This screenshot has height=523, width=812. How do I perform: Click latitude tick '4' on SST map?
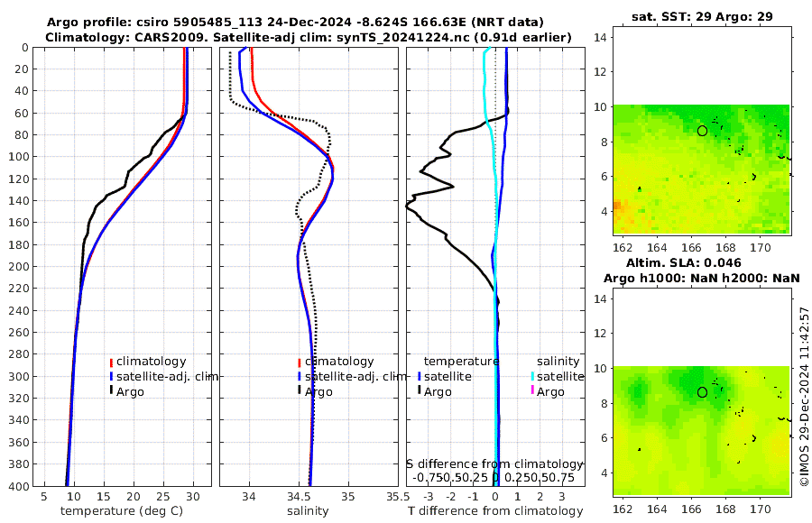(604, 211)
